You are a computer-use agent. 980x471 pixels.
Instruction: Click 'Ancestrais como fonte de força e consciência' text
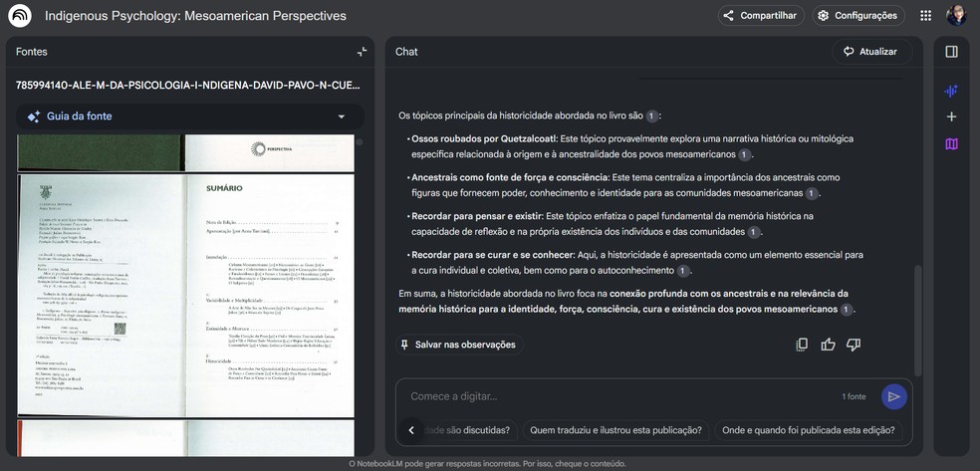point(510,177)
